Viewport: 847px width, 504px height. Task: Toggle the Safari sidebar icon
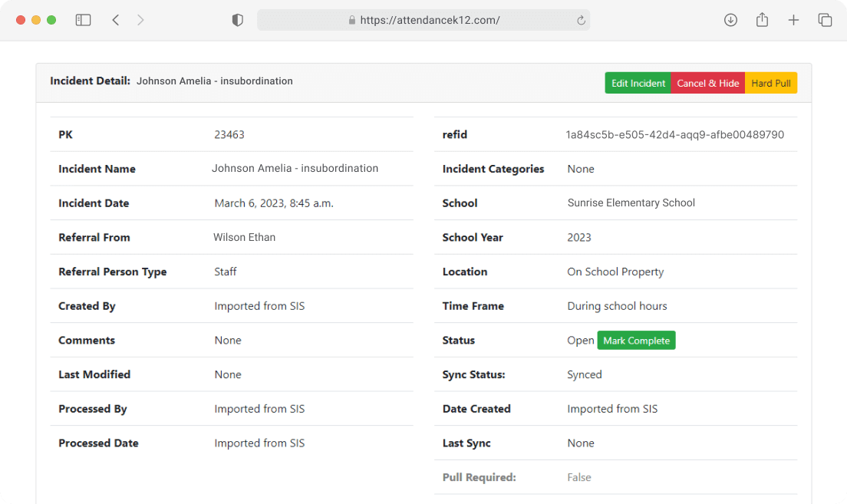[x=83, y=20]
